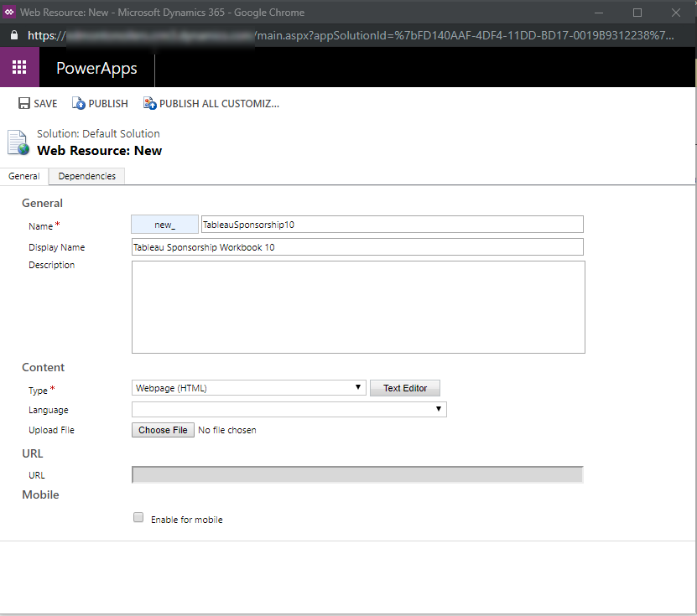Click the PUBLISH command label
The height and width of the screenshot is (616, 697).
tap(108, 103)
